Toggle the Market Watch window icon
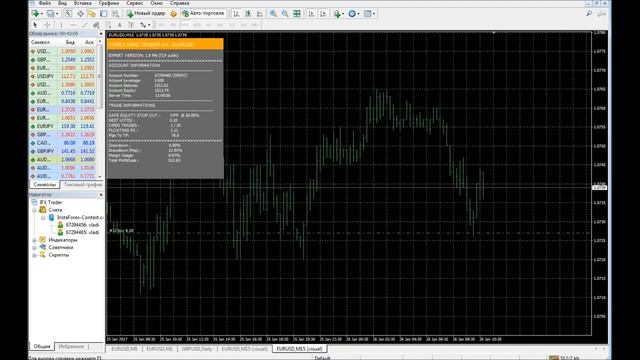This screenshot has width=640, height=360. click(68, 13)
